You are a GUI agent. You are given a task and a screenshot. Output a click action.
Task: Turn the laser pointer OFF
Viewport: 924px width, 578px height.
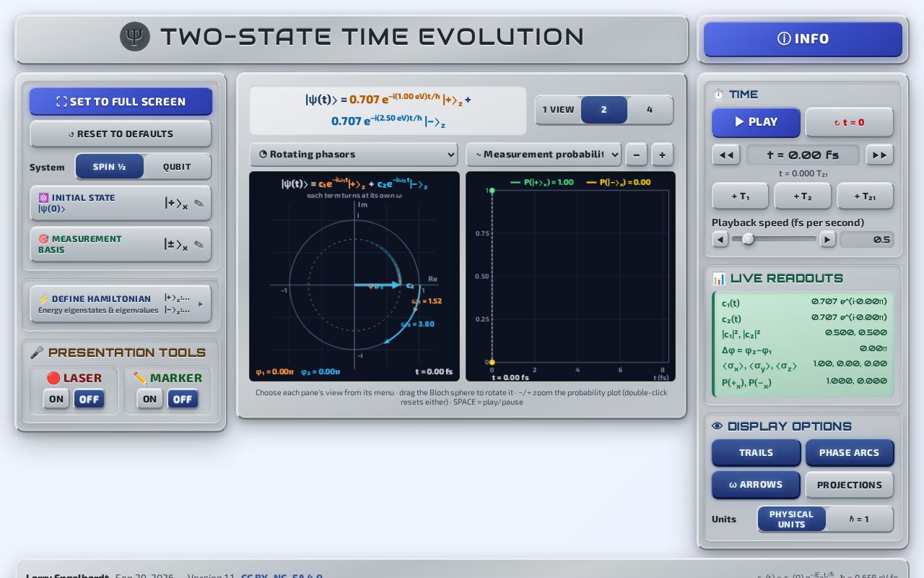[x=89, y=399]
